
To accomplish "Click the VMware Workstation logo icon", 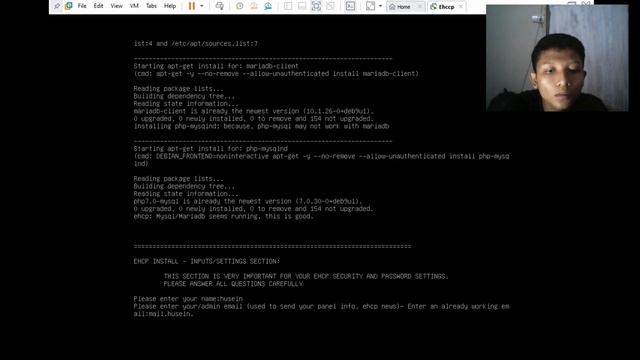I will pos(69,6).
